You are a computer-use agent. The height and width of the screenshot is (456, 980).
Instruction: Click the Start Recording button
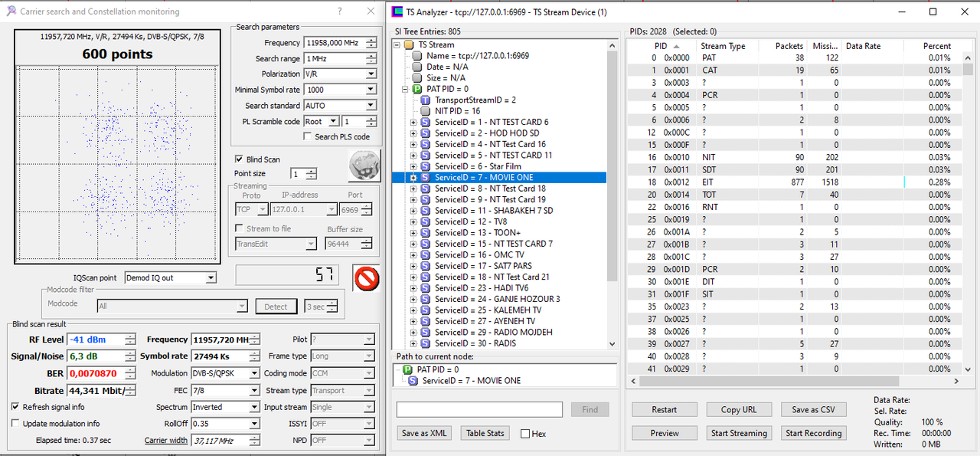click(x=813, y=433)
